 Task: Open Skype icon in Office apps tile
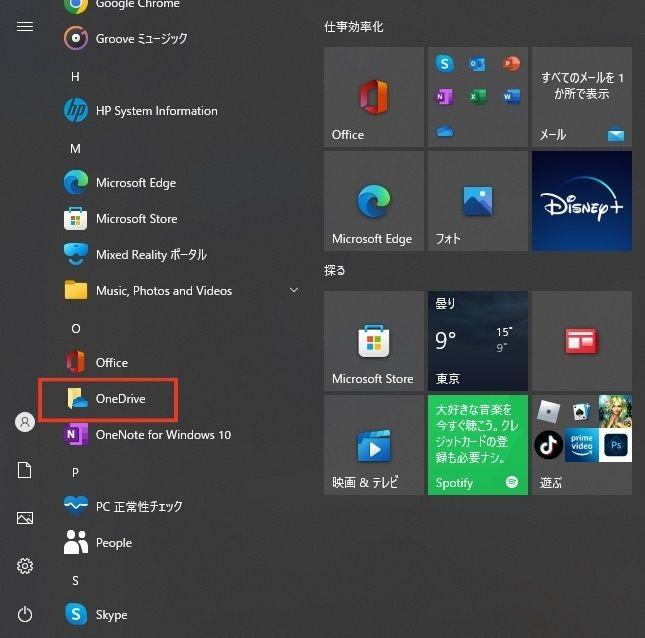pos(444,64)
